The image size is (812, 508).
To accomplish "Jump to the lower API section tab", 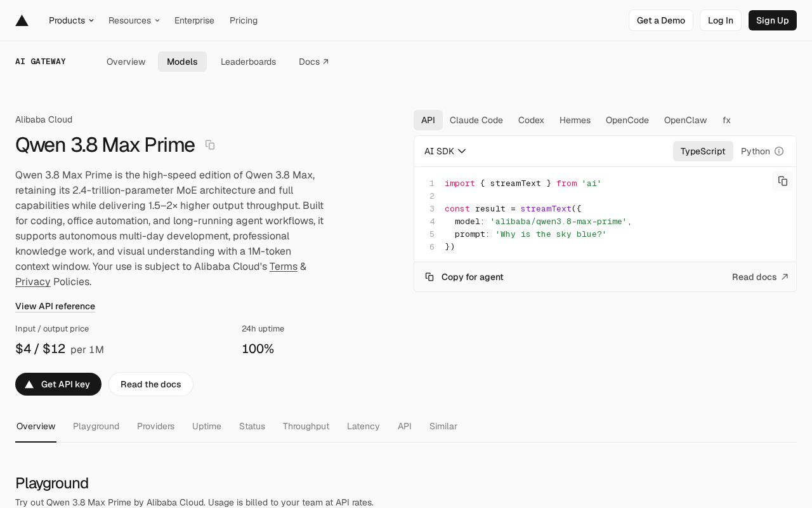I will tap(405, 426).
